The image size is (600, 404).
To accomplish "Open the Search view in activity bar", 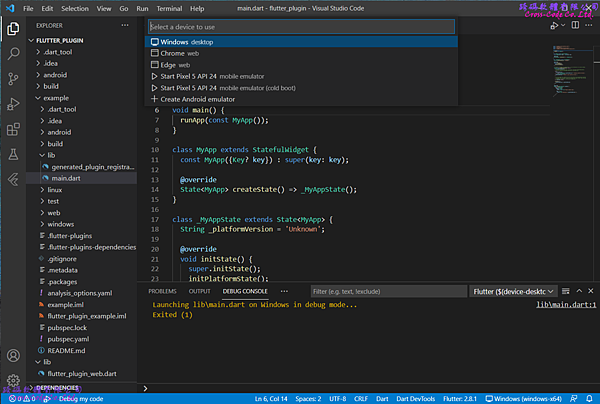I will point(14,53).
